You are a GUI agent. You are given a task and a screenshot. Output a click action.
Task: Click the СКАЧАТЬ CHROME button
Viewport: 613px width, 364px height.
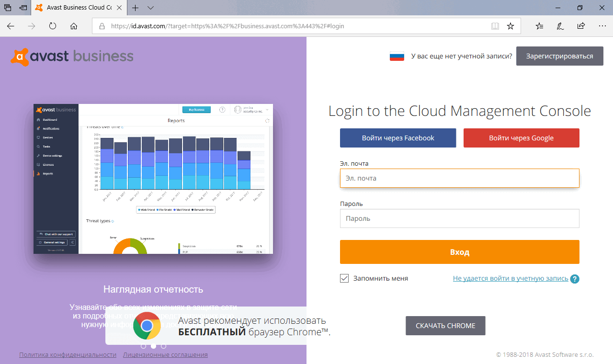coord(445,326)
